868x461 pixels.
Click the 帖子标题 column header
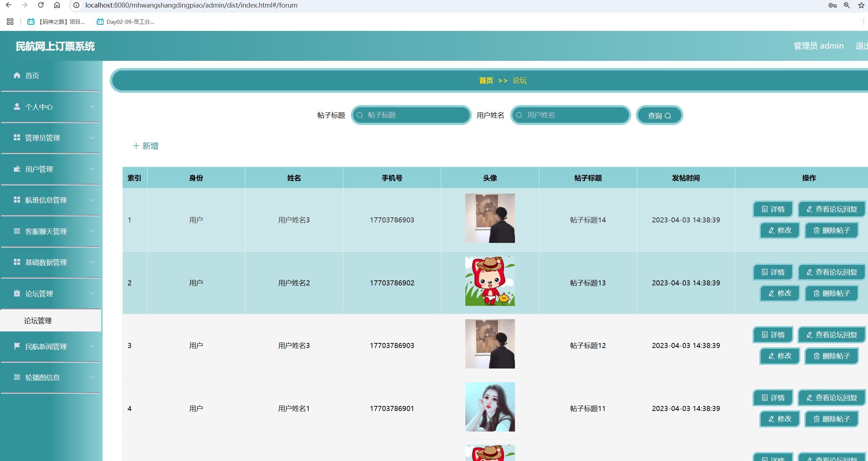[x=588, y=178]
